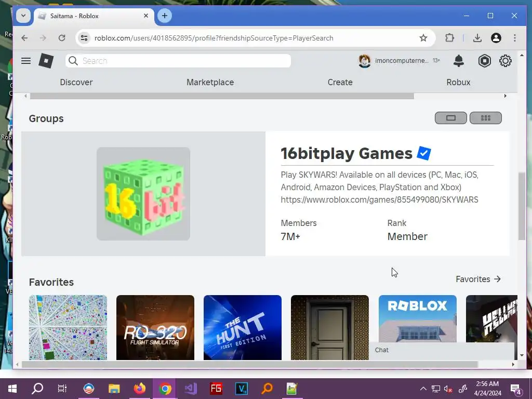The height and width of the screenshot is (399, 532).
Task: Open the Windows notification center
Action: click(x=516, y=389)
